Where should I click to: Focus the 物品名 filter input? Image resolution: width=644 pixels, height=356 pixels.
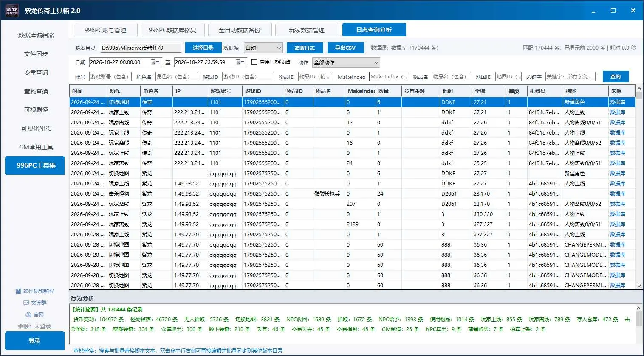(x=452, y=77)
